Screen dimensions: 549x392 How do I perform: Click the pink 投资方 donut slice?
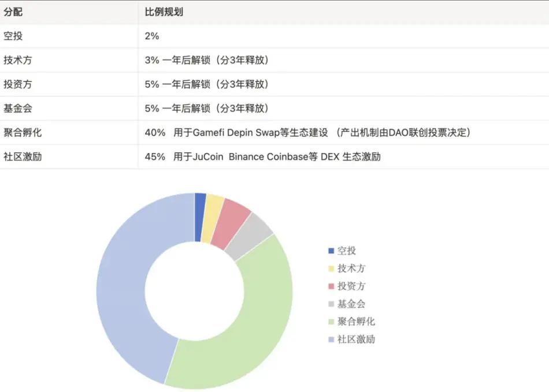click(231, 220)
